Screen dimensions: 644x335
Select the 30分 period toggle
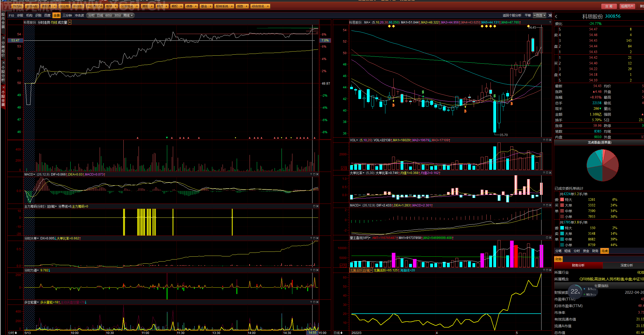tap(118, 15)
